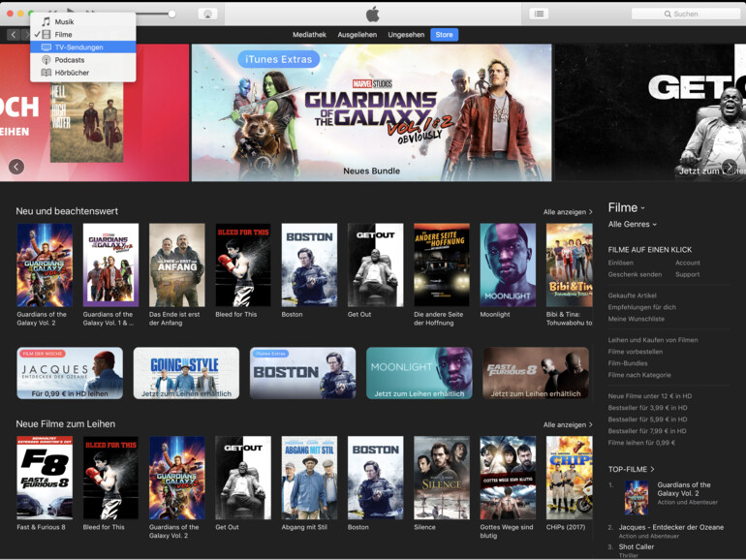Viewport: 746px width, 560px height.
Task: Open Gekaufte Artikel link
Action: [633, 296]
